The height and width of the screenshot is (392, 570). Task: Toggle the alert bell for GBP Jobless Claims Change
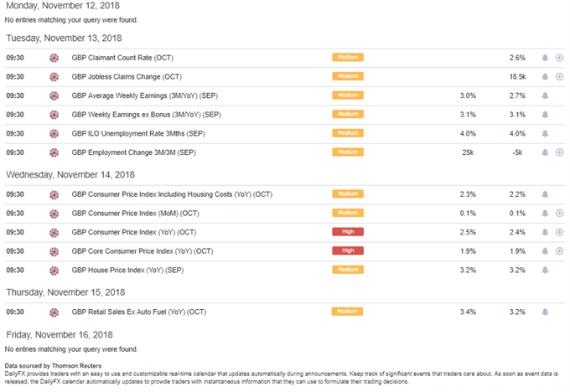tap(544, 77)
